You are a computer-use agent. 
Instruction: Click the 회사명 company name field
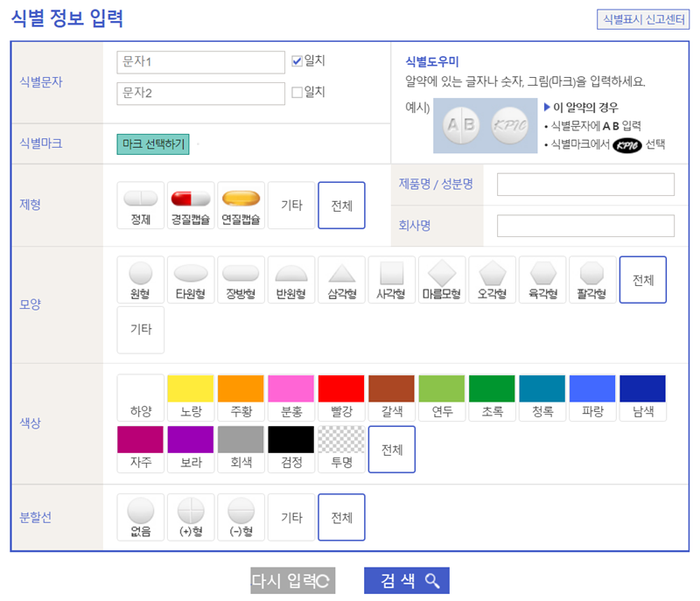point(585,226)
